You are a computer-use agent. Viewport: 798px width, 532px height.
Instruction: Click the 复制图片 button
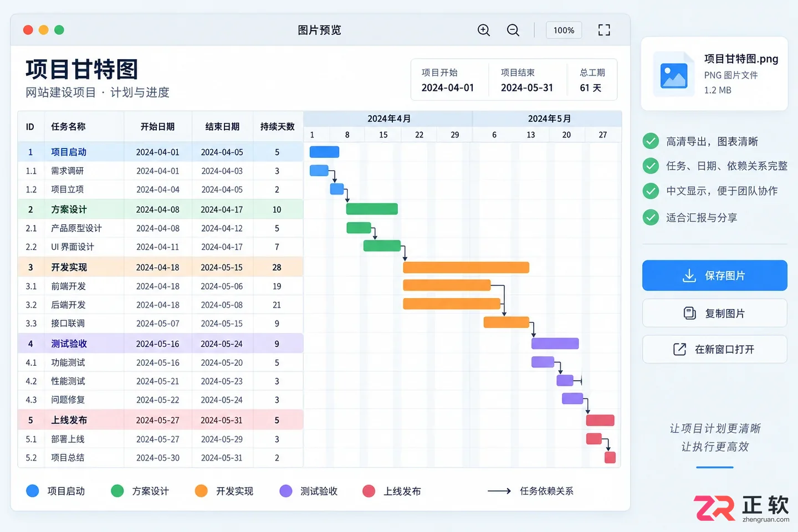(714, 313)
